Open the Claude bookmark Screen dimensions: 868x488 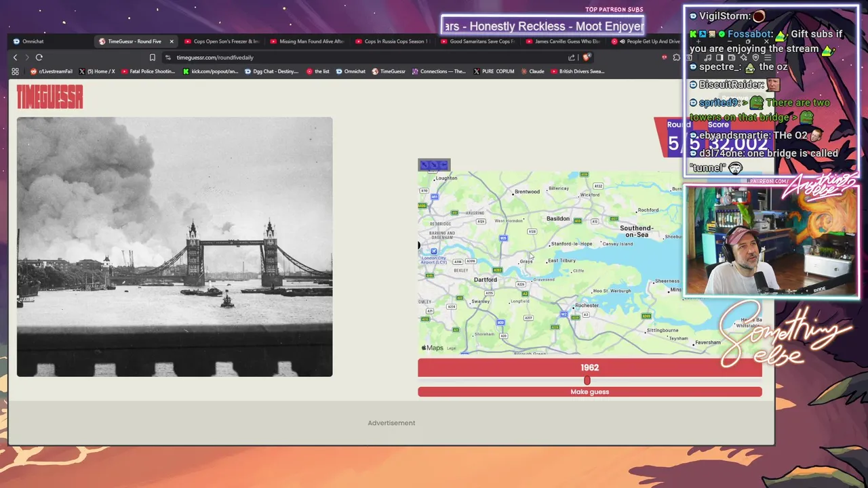(x=532, y=71)
